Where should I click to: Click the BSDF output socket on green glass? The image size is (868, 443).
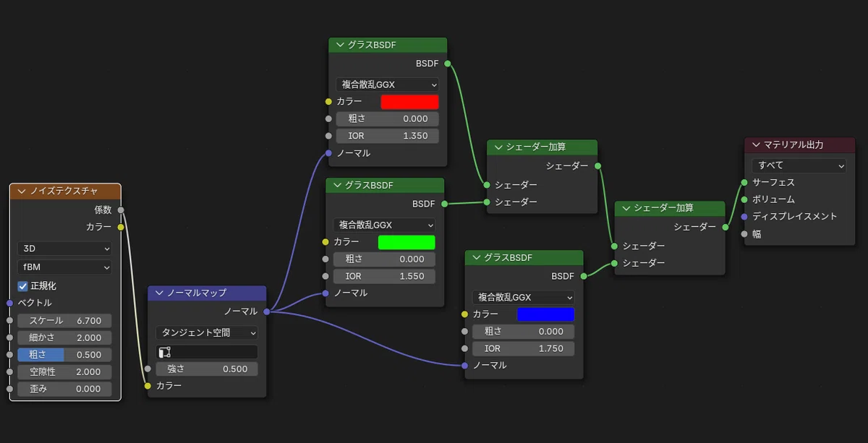445,204
